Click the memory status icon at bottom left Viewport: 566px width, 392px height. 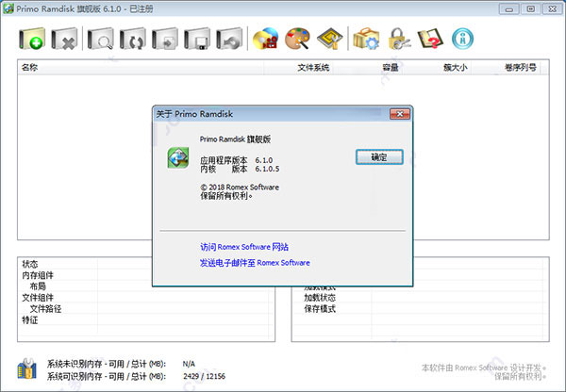pyautogui.click(x=26, y=369)
